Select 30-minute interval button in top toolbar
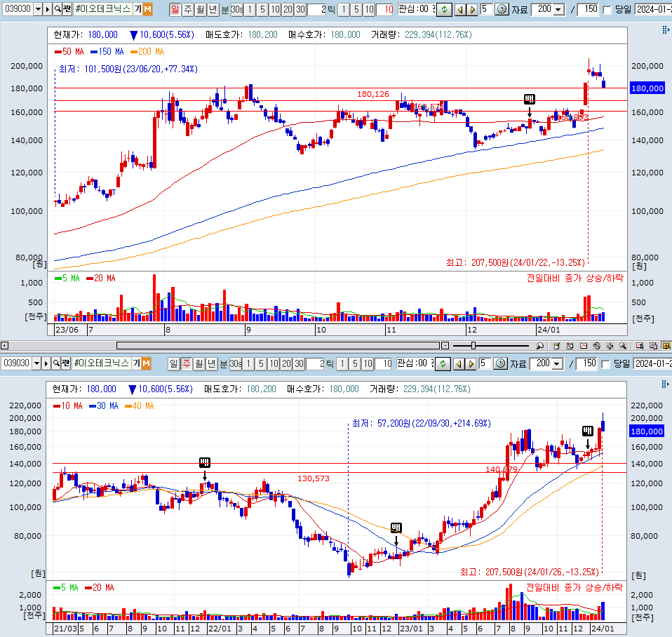Screen dimensions: 672x637 pos(300,9)
